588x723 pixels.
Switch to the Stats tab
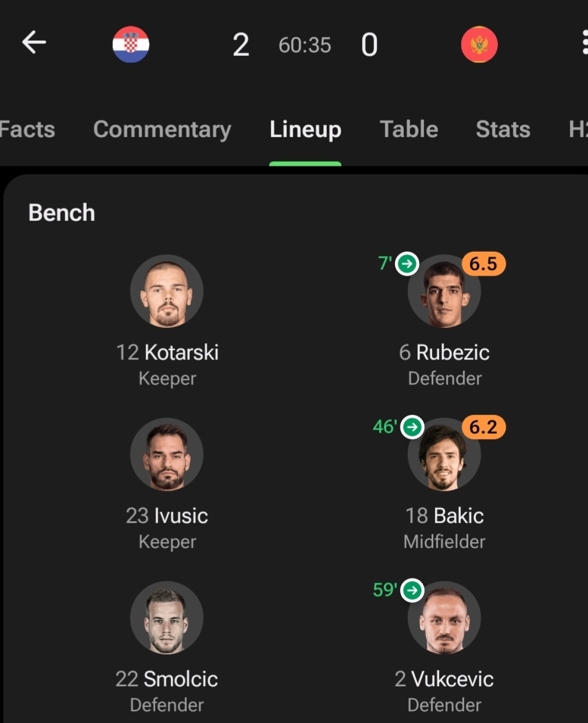(503, 130)
